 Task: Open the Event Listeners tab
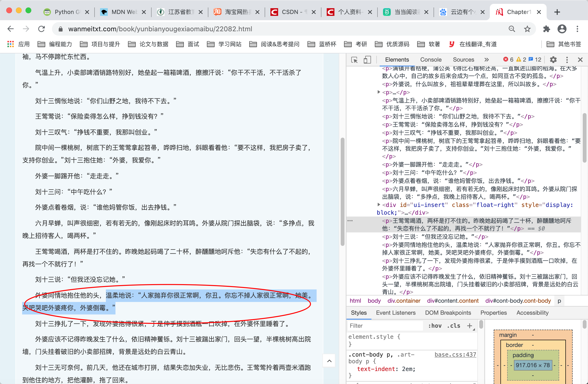396,313
